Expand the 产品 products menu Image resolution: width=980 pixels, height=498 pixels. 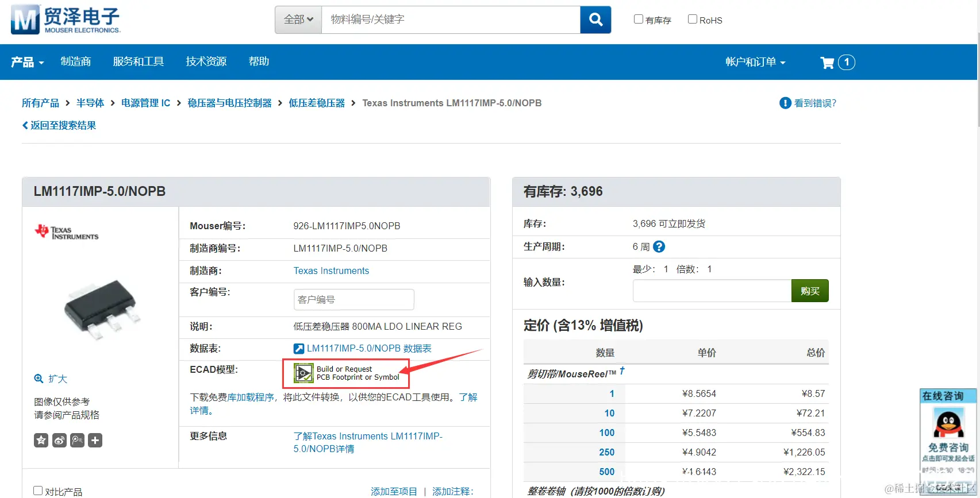click(x=28, y=62)
